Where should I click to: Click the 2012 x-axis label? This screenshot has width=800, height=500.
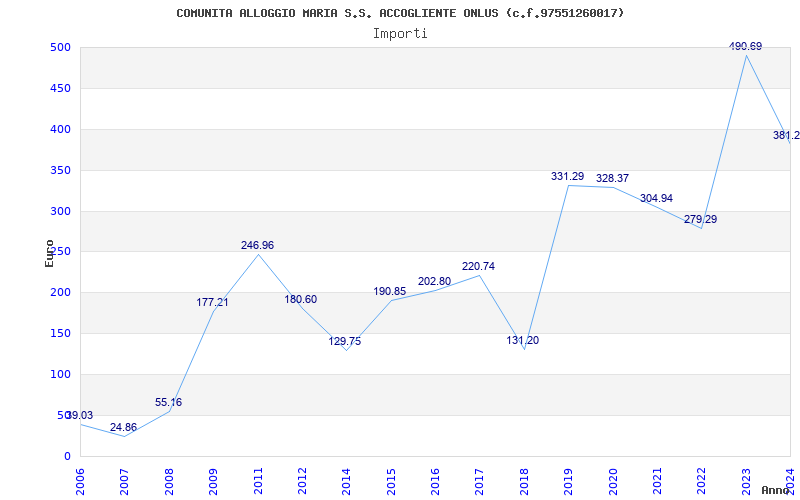pyautogui.click(x=302, y=481)
